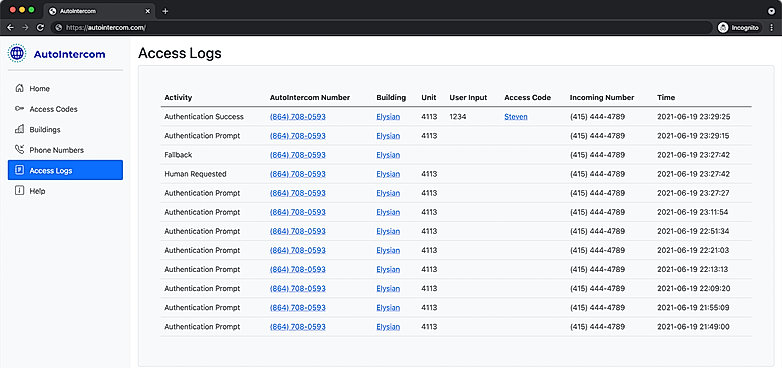
Task: Click the Home house icon in sidebar
Action: [19, 88]
